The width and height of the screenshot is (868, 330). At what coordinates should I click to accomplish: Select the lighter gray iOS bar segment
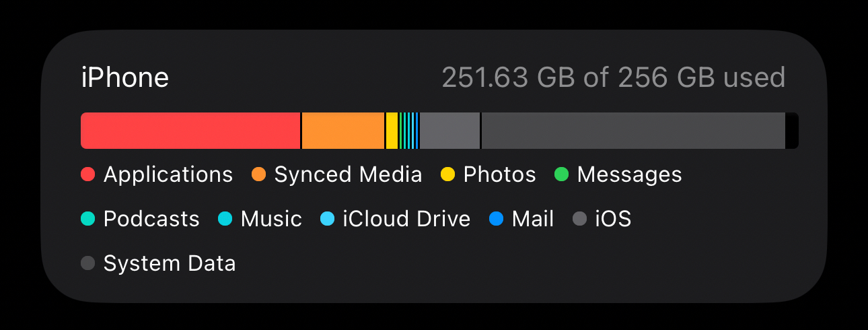449,131
